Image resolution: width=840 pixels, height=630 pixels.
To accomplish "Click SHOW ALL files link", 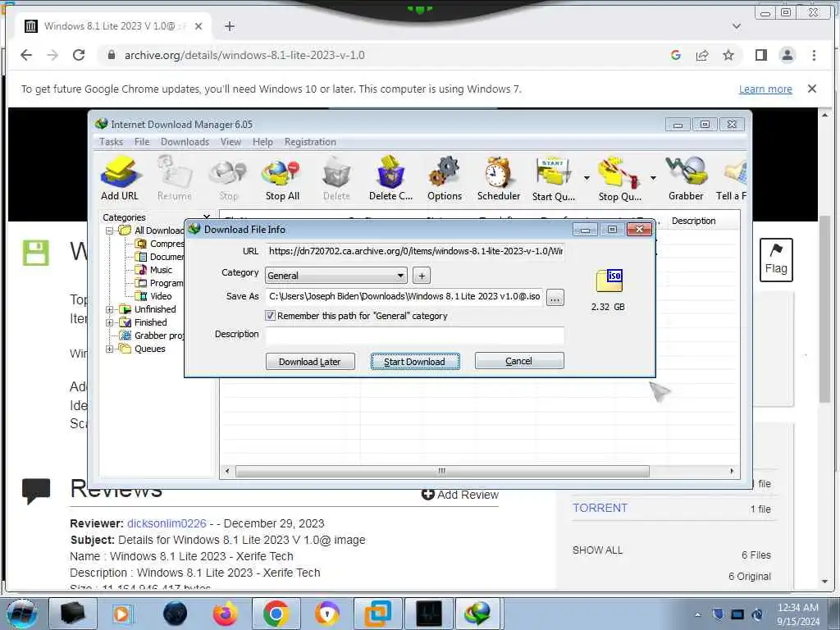I will click(597, 550).
